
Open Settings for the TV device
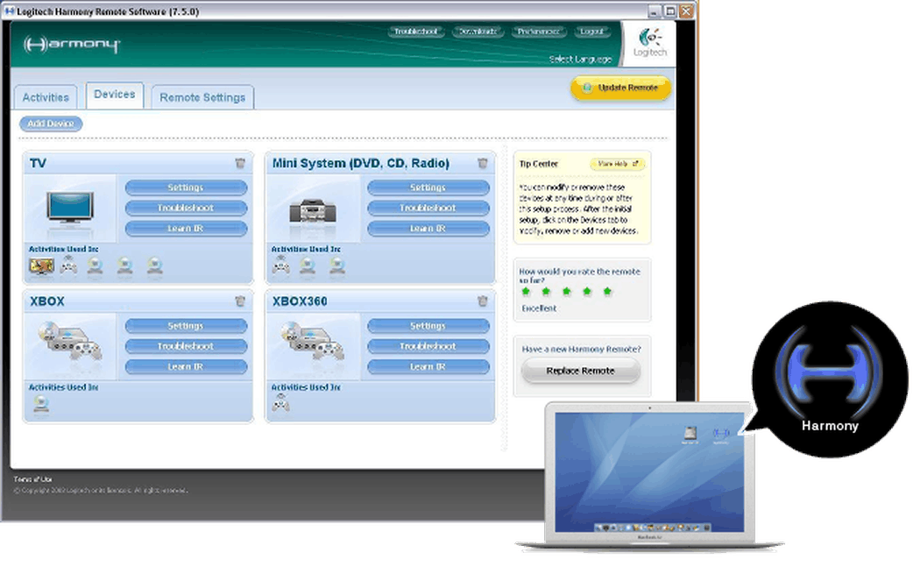point(186,188)
